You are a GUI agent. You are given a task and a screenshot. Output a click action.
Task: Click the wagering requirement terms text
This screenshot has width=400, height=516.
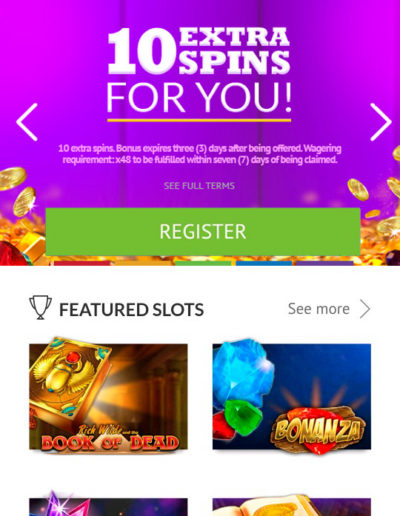tap(200, 154)
